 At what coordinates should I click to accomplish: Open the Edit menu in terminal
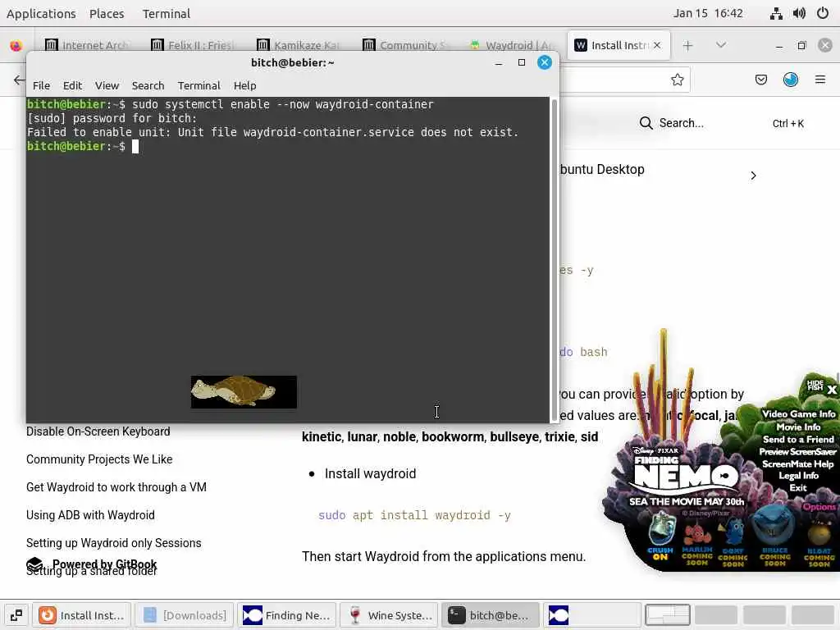pyautogui.click(x=72, y=85)
